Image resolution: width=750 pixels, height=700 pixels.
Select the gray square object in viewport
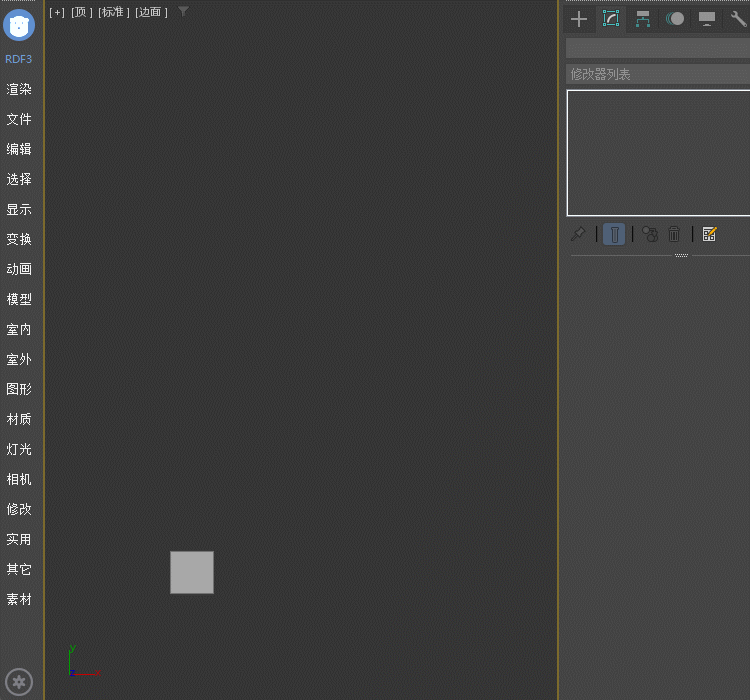click(x=192, y=572)
